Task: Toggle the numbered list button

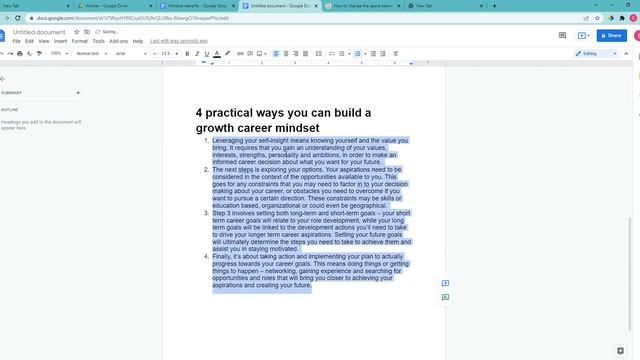Action: (357, 53)
